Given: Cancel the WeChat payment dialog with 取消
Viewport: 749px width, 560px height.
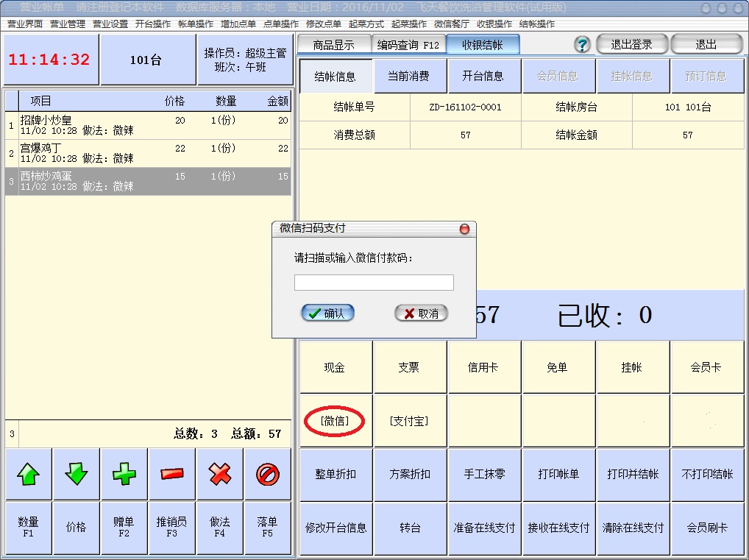Looking at the screenshot, I should coord(421,313).
